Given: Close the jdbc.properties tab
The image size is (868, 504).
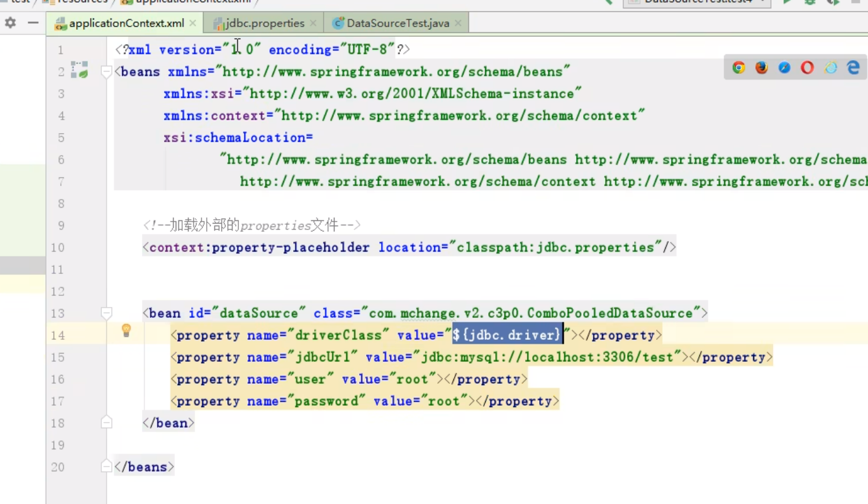Looking at the screenshot, I should pyautogui.click(x=313, y=23).
